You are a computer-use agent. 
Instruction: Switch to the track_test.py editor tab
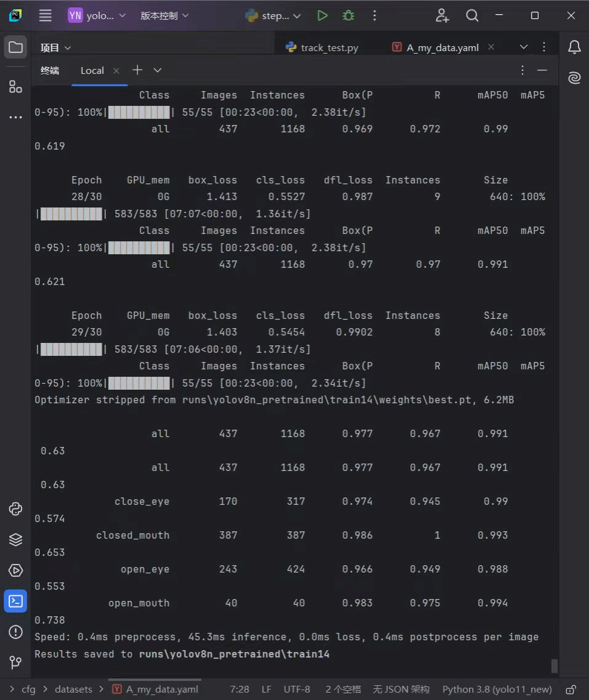pos(322,47)
